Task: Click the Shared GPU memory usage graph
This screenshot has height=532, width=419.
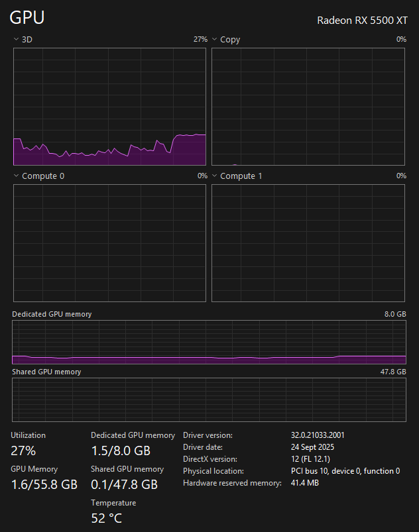Action: click(x=209, y=399)
